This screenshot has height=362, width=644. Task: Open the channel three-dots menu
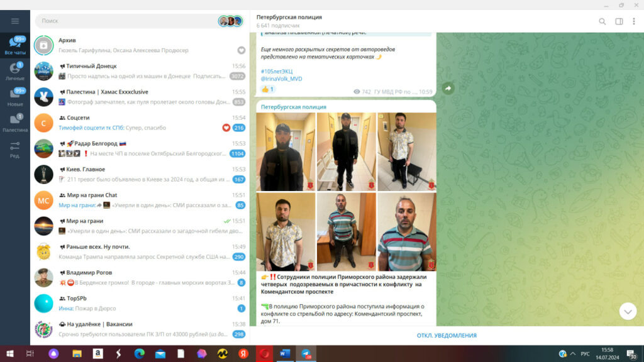[x=634, y=21]
